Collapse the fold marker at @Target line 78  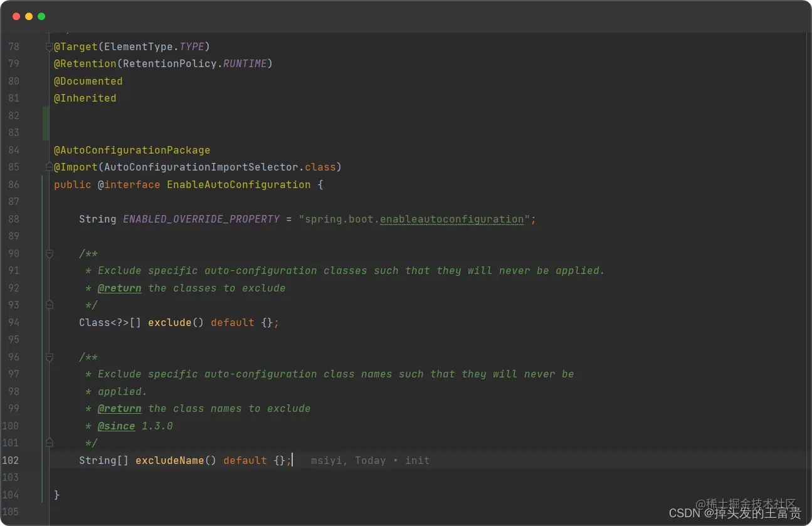click(x=49, y=47)
